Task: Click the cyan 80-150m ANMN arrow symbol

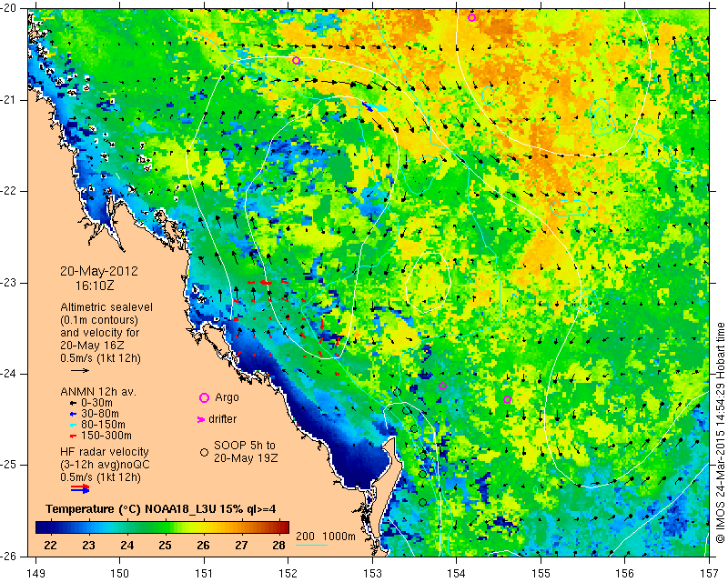Action: [x=73, y=425]
